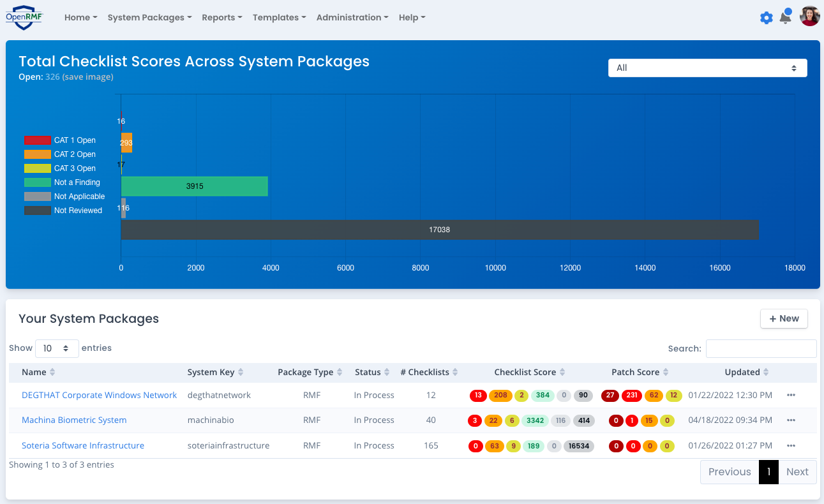Open actions menu for Machina Biometric System
The height and width of the screenshot is (504, 824).
[x=791, y=420]
